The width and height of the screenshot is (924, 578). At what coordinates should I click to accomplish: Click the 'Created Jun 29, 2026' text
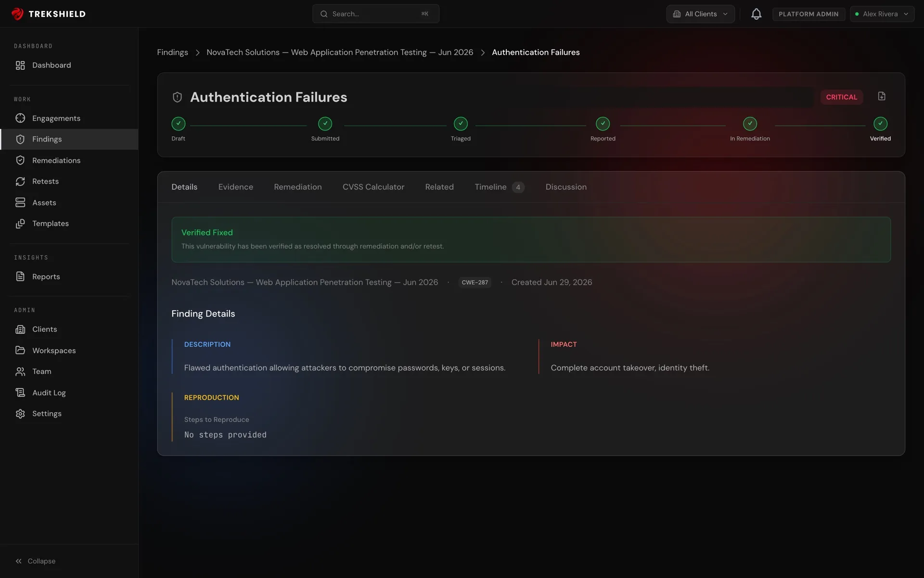coord(552,282)
